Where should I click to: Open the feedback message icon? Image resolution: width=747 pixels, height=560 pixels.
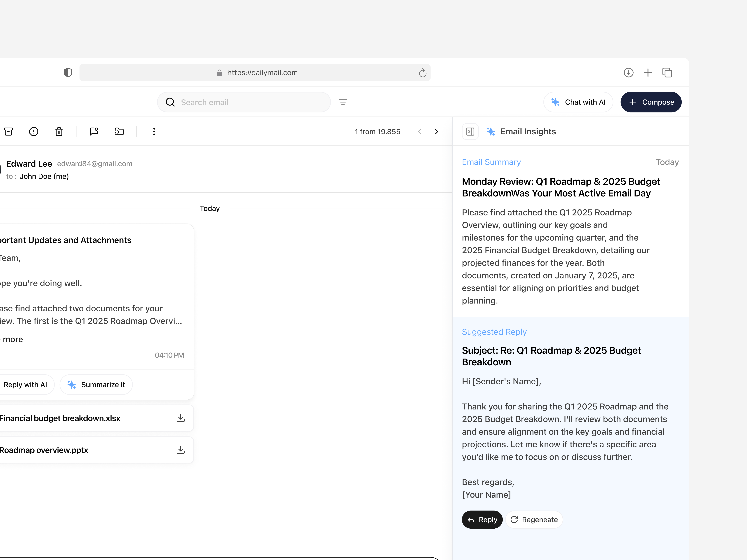point(94,132)
